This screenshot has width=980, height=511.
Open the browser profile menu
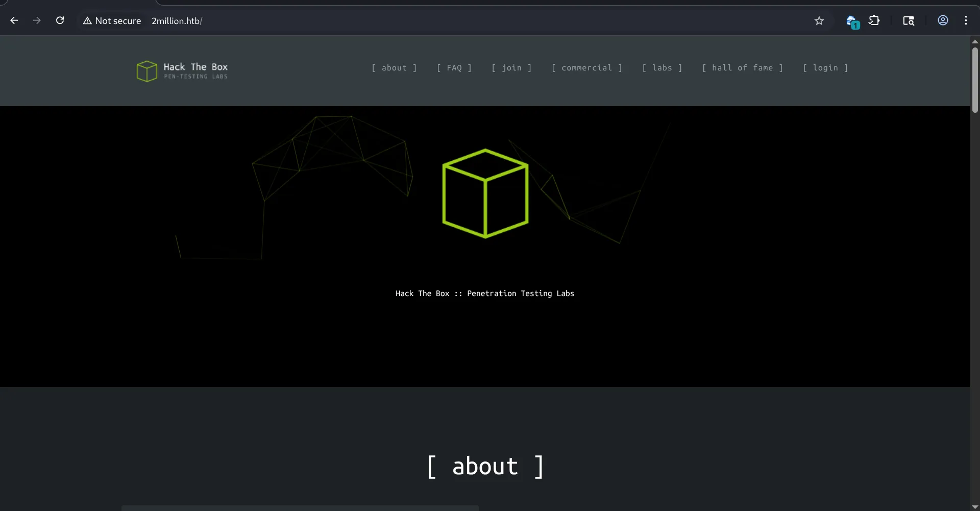[943, 20]
